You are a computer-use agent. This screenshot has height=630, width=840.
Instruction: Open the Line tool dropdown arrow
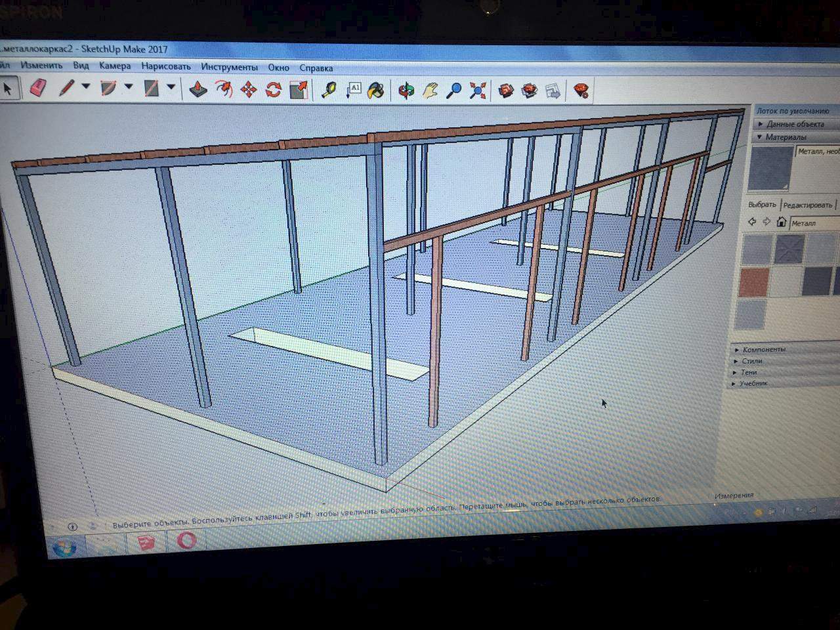pyautogui.click(x=86, y=87)
